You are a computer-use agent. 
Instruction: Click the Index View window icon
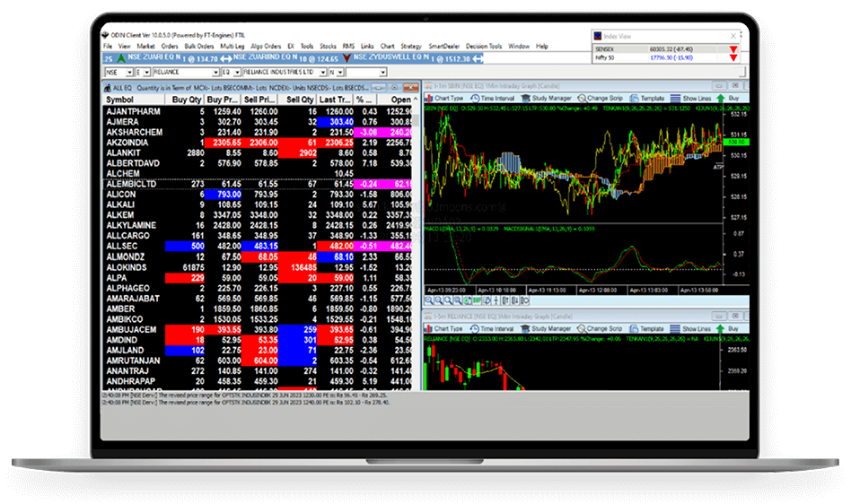pyautogui.click(x=598, y=36)
